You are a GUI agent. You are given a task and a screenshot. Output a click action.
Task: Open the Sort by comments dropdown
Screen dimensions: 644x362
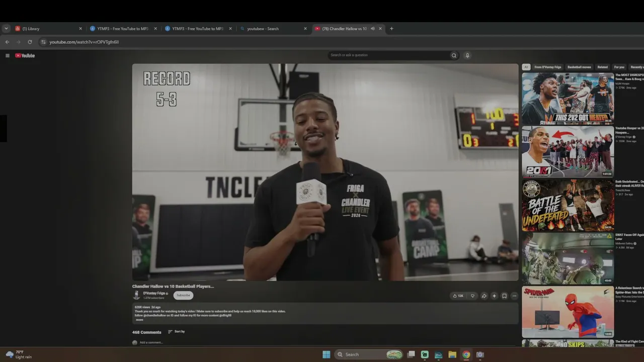point(176,332)
